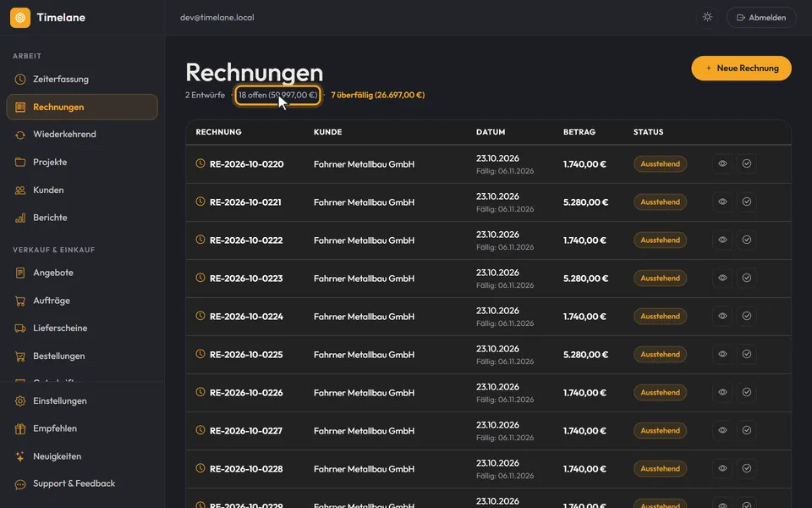Mark RE-2026-10-0221 as paid with checkmark
Image resolution: width=812 pixels, height=508 pixels.
747,202
